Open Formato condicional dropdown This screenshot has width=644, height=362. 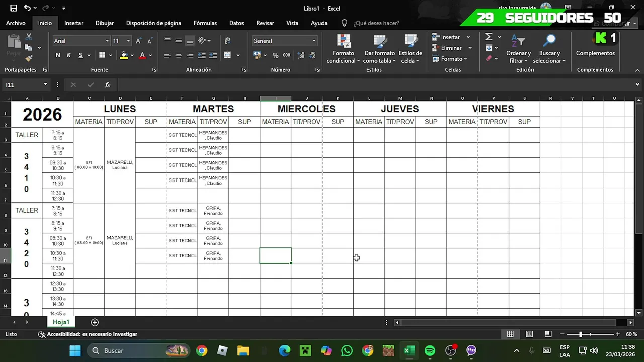[343, 49]
